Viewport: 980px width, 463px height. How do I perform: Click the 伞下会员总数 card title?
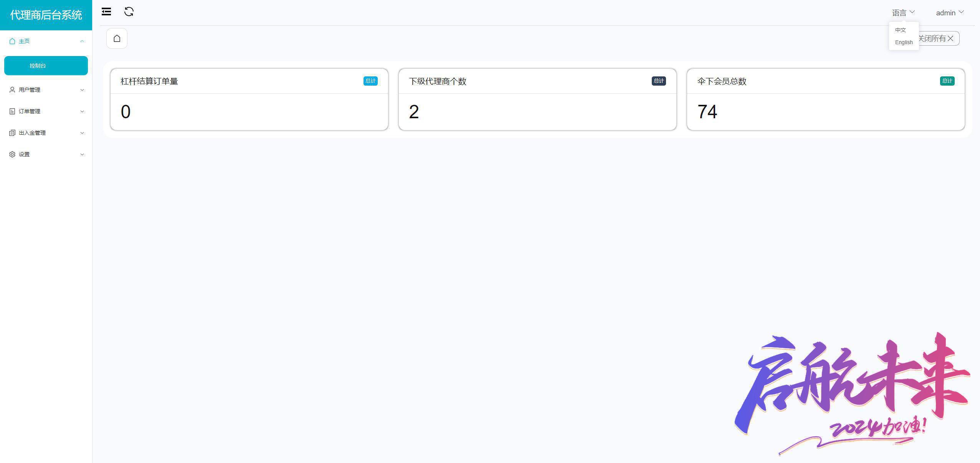[722, 81]
